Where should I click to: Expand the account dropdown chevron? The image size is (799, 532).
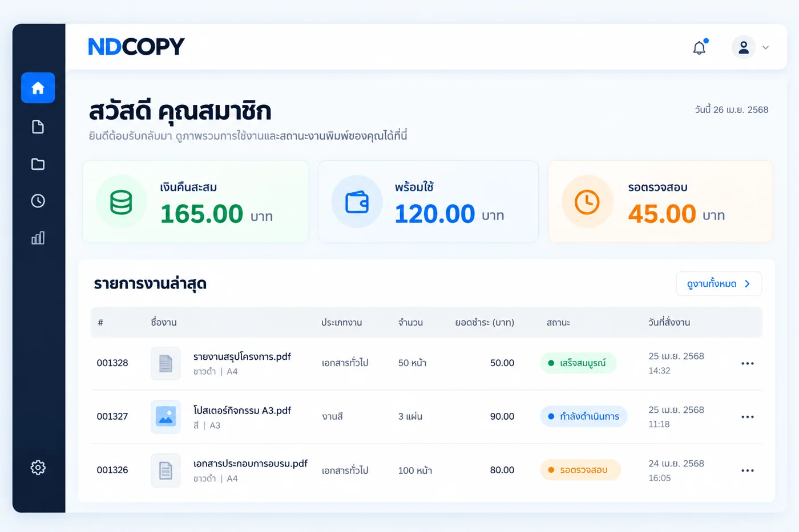point(766,47)
